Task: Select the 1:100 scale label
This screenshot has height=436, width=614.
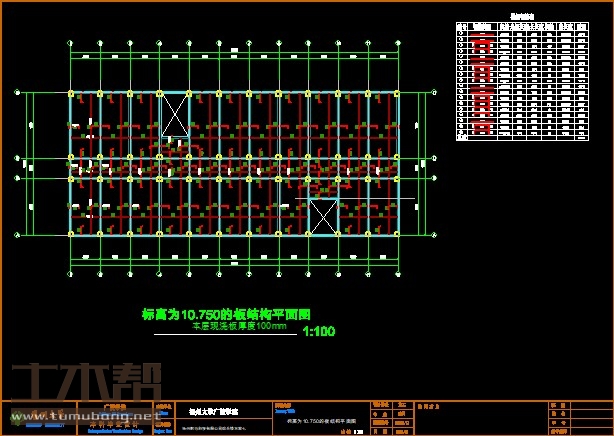Action: [318, 332]
